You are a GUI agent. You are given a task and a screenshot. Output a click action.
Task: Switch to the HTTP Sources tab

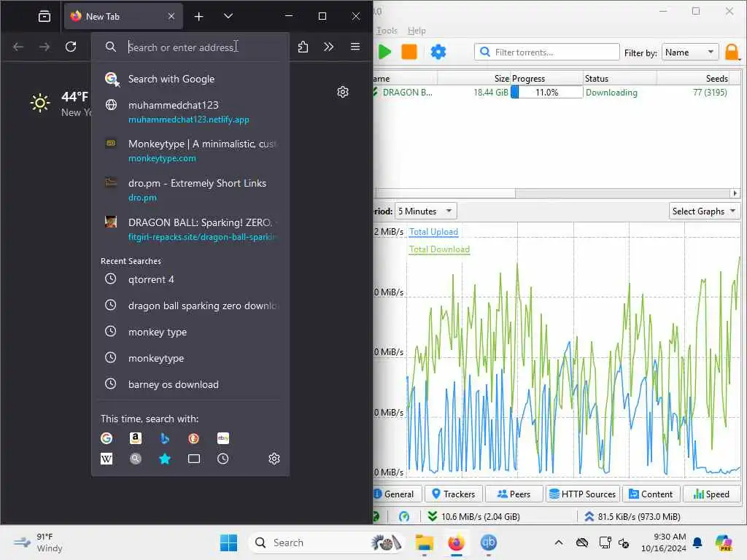(x=583, y=494)
